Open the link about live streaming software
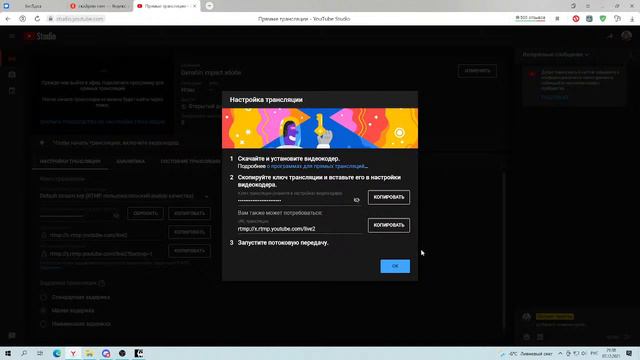This screenshot has height=360, width=640. (317, 167)
